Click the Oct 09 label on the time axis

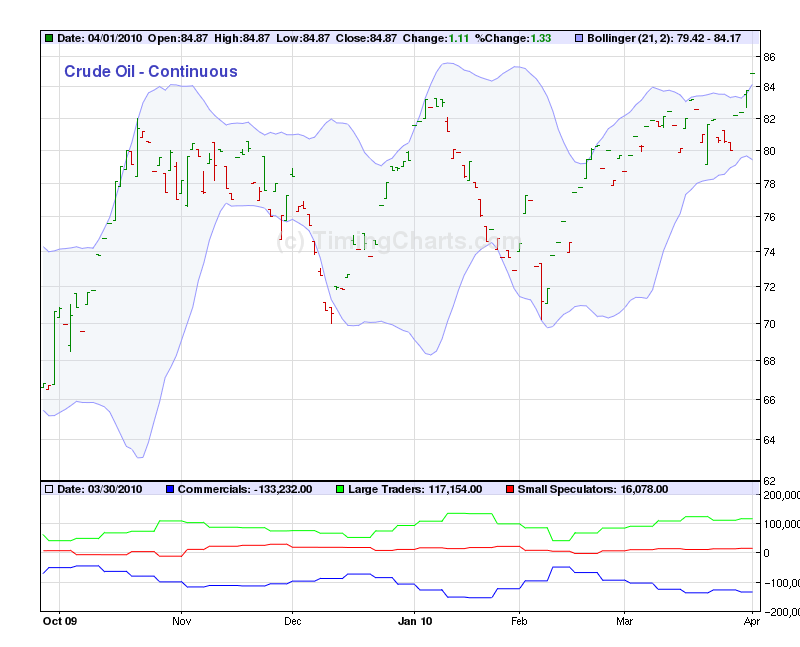(x=59, y=621)
